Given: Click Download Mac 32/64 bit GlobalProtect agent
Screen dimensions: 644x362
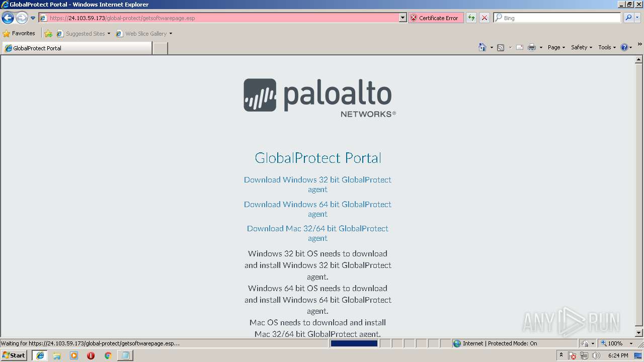Looking at the screenshot, I should click(317, 233).
